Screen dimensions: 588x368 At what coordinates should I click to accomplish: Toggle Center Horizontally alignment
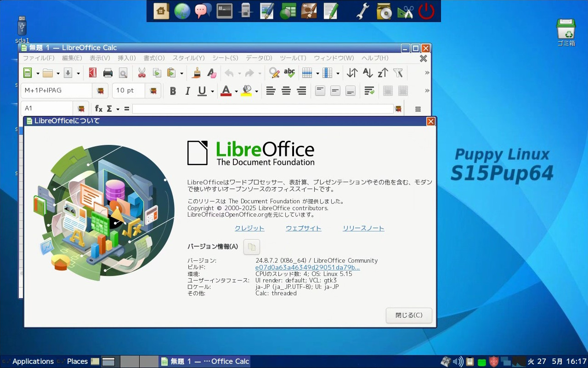[286, 91]
